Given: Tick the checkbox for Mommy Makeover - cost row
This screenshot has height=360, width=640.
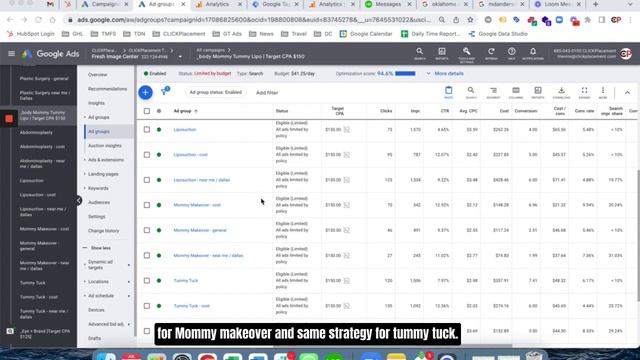Looking at the screenshot, I should pos(147,205).
